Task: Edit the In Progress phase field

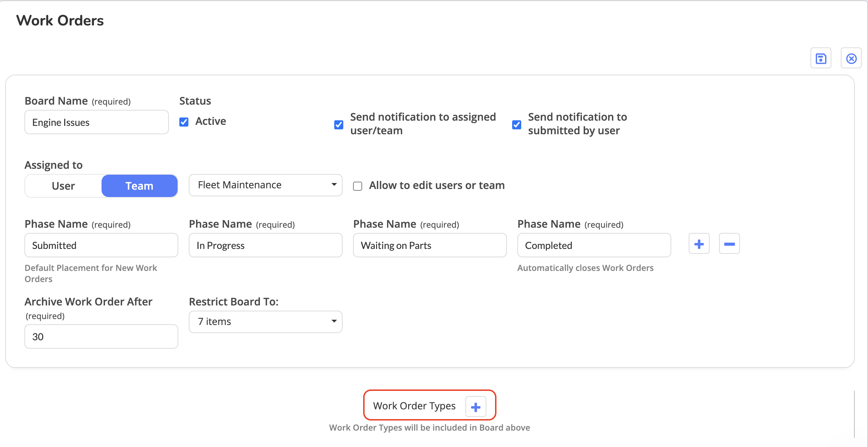Action: coord(265,245)
